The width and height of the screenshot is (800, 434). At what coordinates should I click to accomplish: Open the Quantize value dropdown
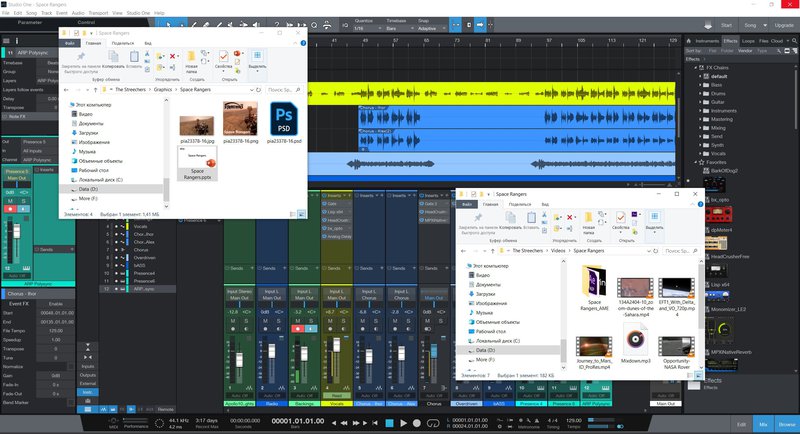(359, 28)
